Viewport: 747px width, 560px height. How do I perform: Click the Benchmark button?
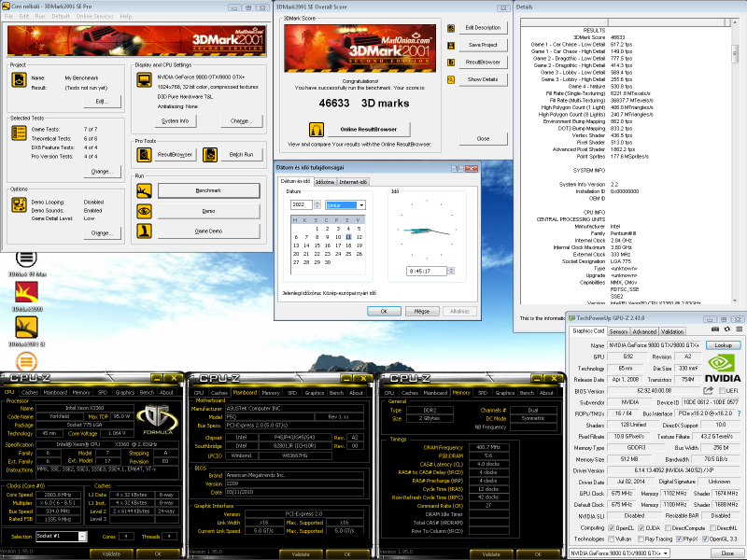[x=208, y=190]
